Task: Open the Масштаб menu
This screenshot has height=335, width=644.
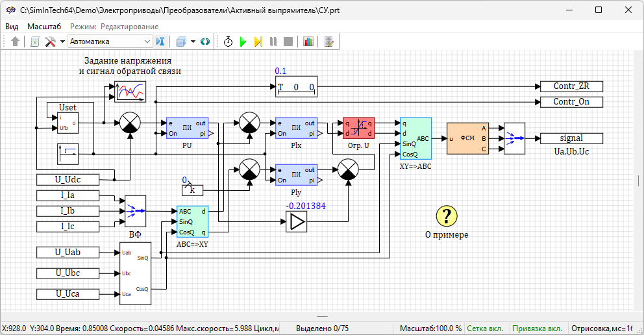Action: 44,27
